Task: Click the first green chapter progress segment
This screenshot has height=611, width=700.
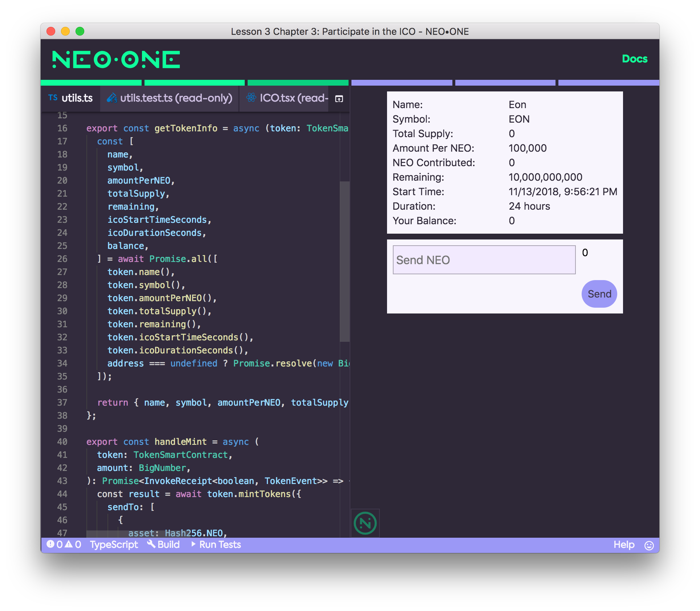Action: click(91, 83)
